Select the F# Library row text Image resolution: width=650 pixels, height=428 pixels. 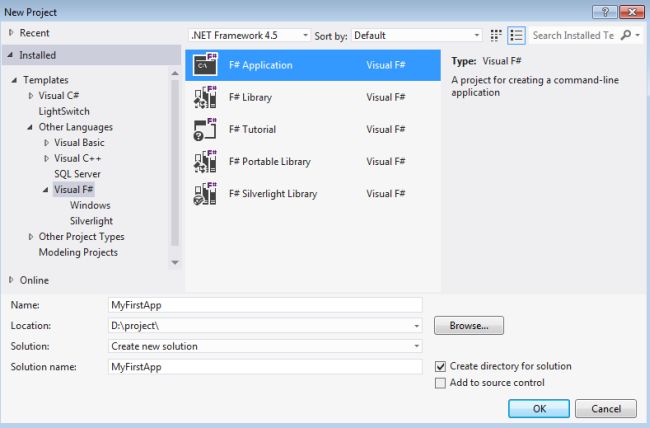click(x=250, y=97)
